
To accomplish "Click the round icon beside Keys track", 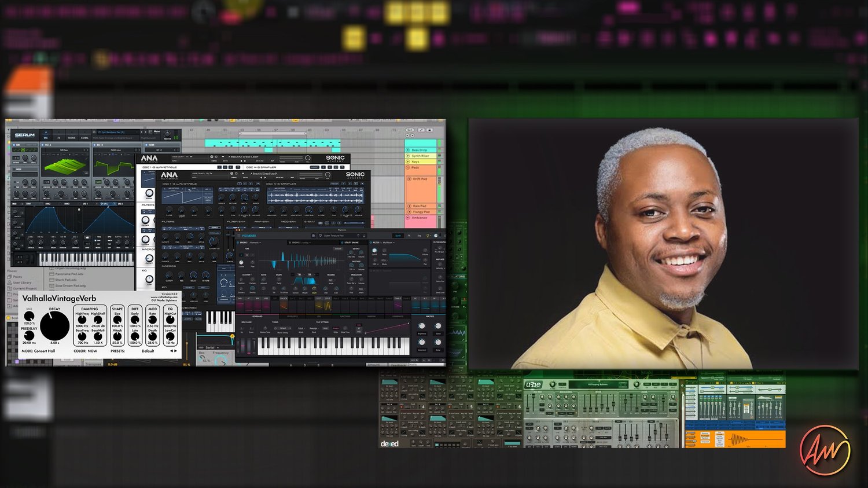I will pos(408,162).
